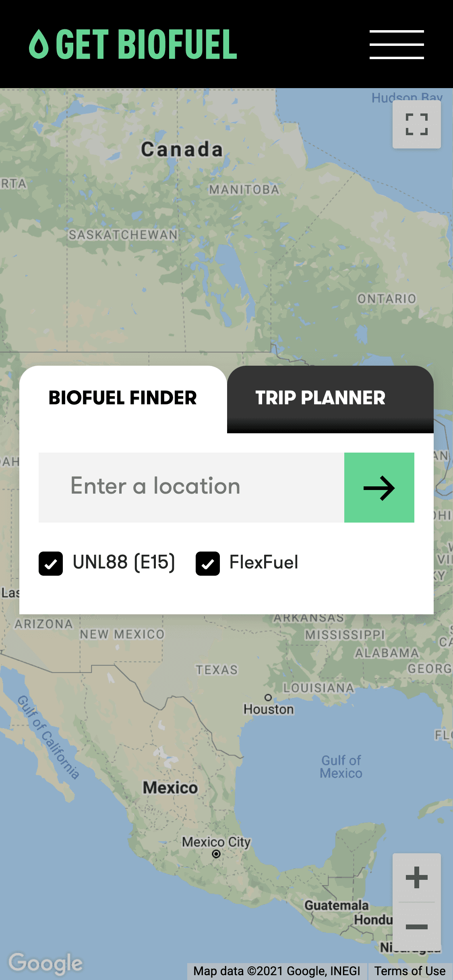Click the FlexFuel label text
Image resolution: width=453 pixels, height=980 pixels.
(264, 562)
